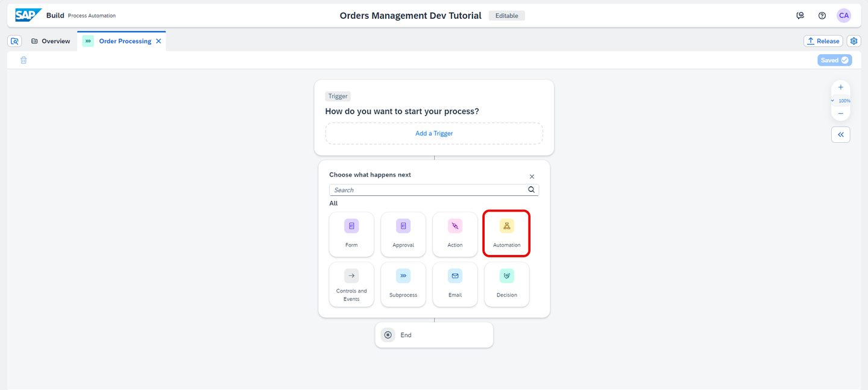The height and width of the screenshot is (390, 868).
Task: Switch to the Overview tab
Action: point(51,41)
